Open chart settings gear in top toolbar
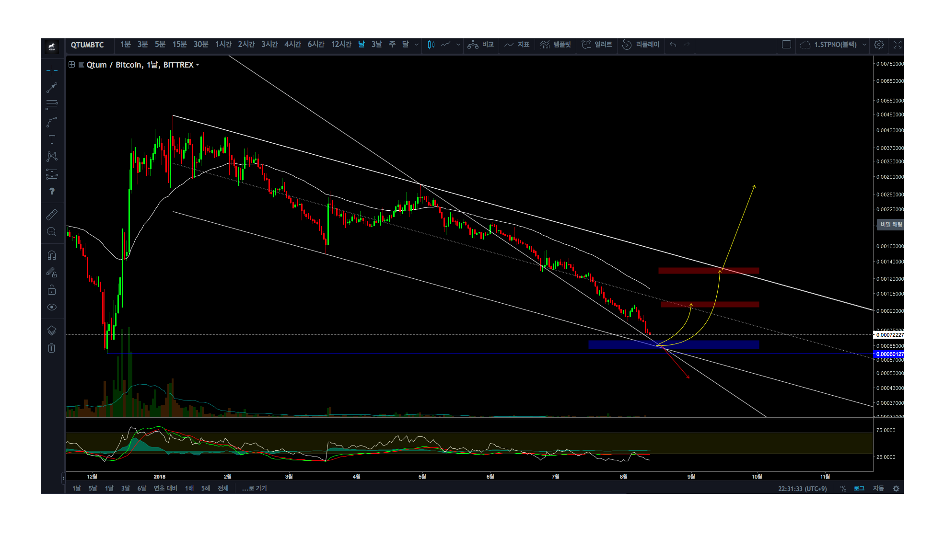945x560 pixels. [878, 45]
